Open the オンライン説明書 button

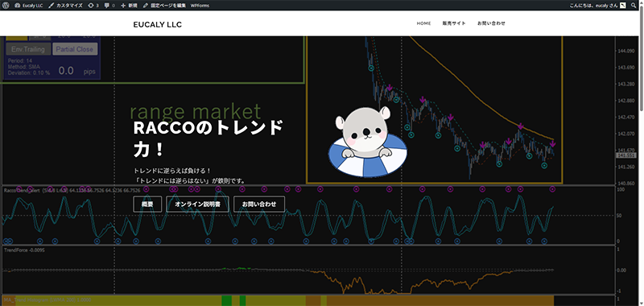197,205
